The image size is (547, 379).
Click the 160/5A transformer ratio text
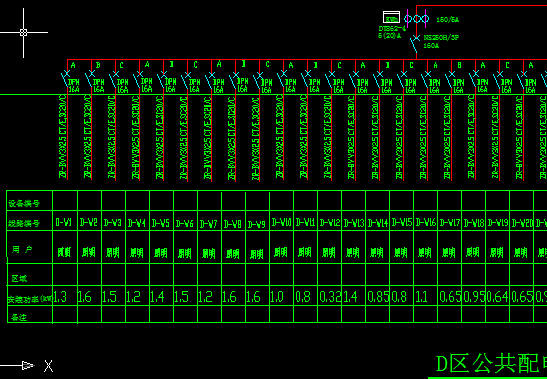pyautogui.click(x=448, y=20)
